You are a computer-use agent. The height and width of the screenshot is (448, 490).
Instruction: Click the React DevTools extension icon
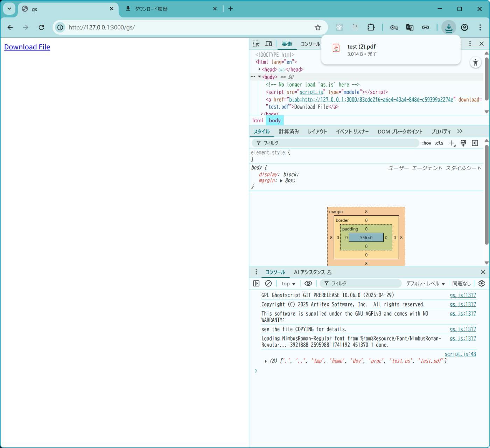tap(339, 27)
